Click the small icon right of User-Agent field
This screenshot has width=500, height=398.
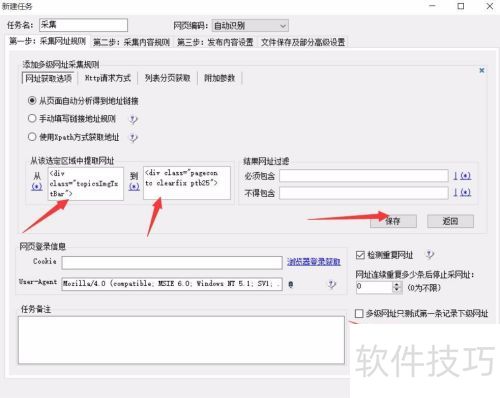click(291, 284)
